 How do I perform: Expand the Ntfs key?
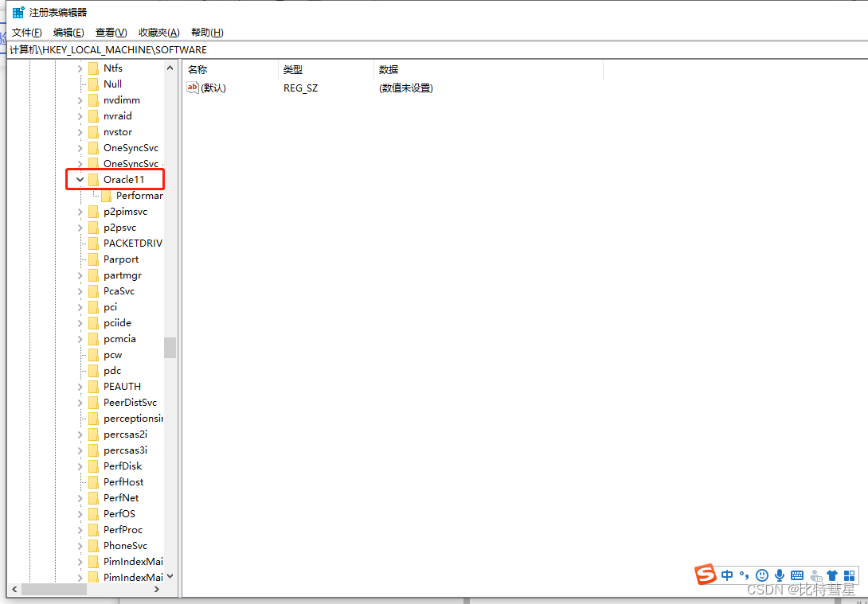[80, 68]
